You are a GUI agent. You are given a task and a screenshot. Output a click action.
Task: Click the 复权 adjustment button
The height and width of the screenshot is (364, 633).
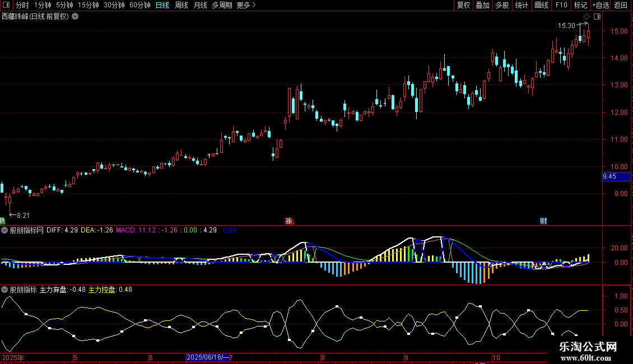tap(463, 5)
